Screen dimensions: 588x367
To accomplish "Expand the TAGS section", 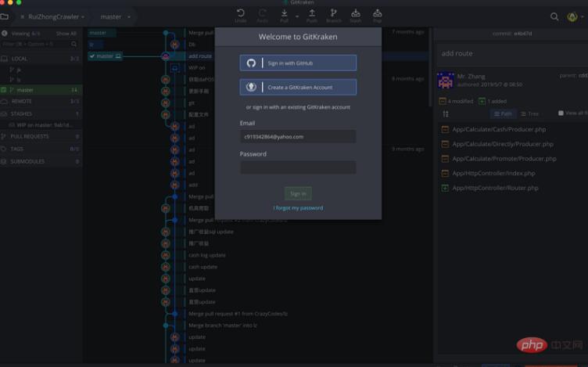I will pos(41,149).
